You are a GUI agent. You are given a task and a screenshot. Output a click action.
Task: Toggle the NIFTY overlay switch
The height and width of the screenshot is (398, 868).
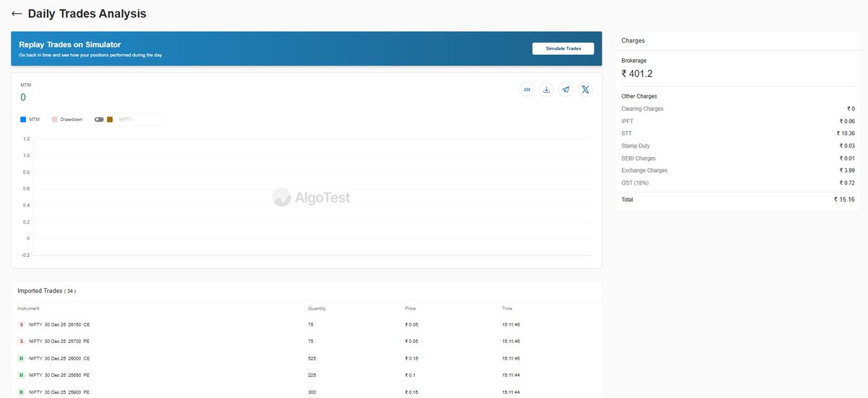(99, 119)
